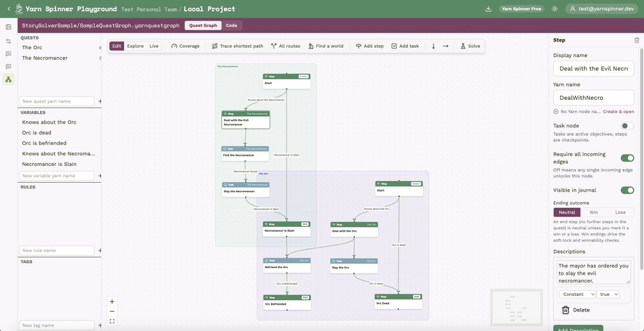The height and width of the screenshot is (331, 644).
Task: Toggle the sidebar panel icon
Action: [x=8, y=27]
